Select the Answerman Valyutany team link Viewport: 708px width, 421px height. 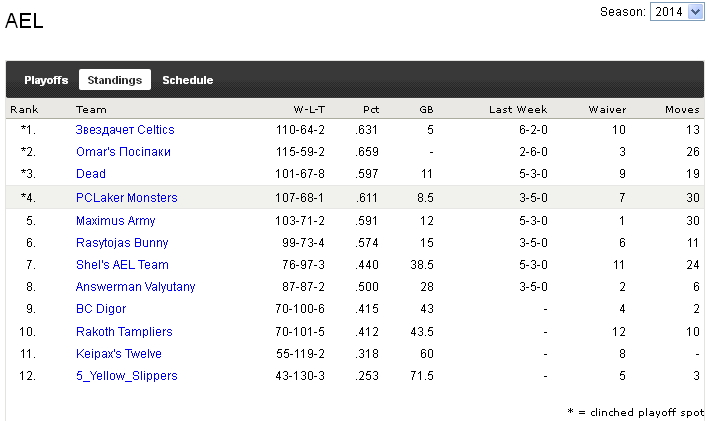(x=136, y=287)
